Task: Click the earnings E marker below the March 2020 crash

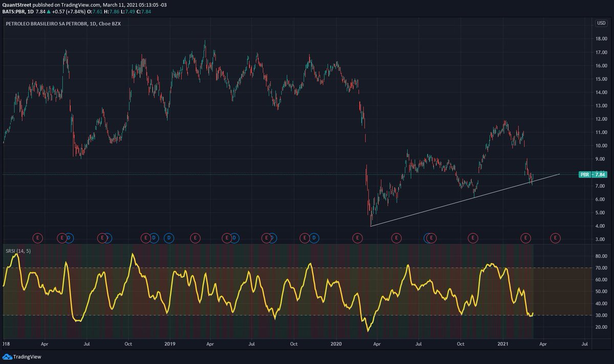Action: [x=357, y=237]
